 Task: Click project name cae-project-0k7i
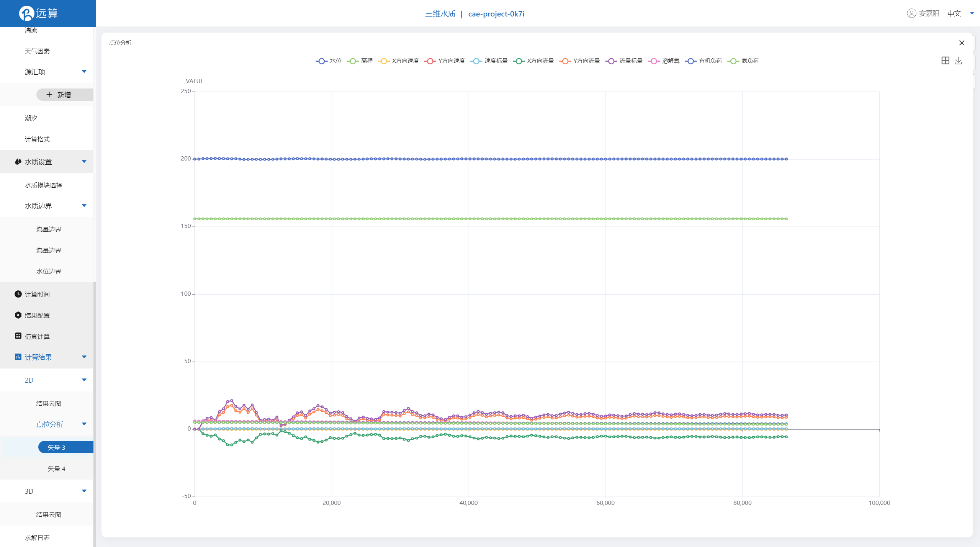496,14
